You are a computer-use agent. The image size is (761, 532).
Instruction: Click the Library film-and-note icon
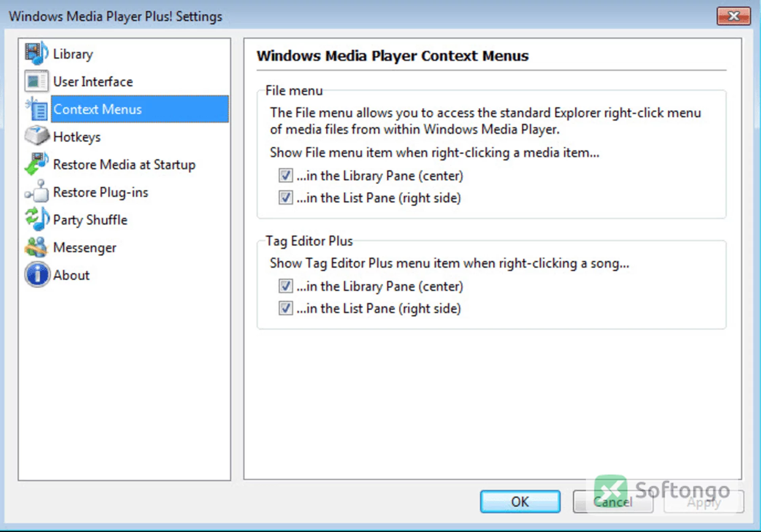(36, 54)
